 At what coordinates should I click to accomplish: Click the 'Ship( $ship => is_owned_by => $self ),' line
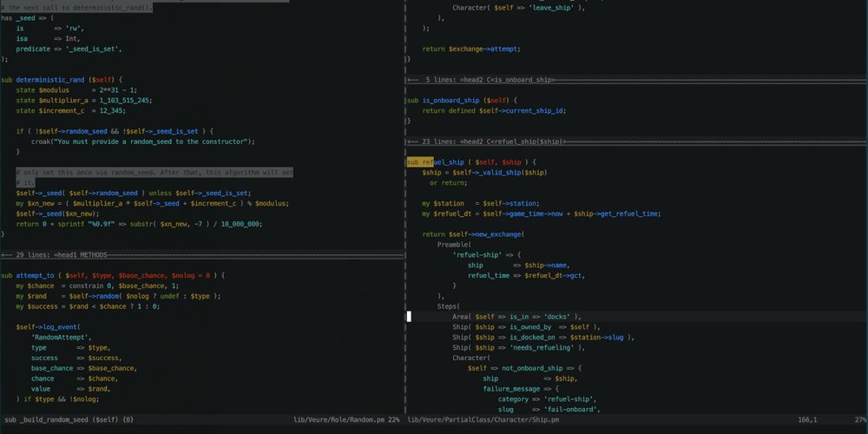[527, 327]
